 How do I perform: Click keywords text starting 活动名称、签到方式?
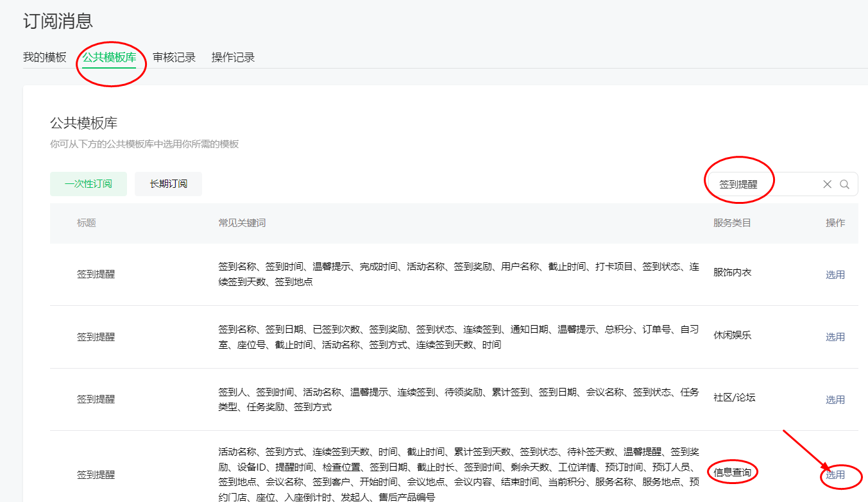[x=459, y=474]
